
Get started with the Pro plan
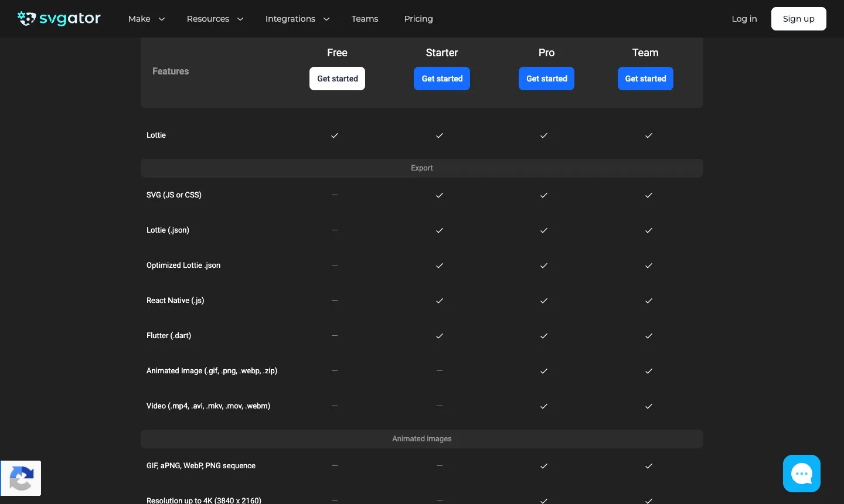[x=546, y=79]
